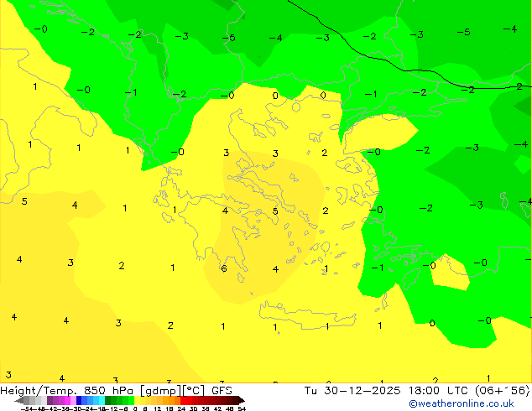Screen dimensions: 532x411
Task: Click the gray left arrow end of color scale
Action: tap(19, 400)
